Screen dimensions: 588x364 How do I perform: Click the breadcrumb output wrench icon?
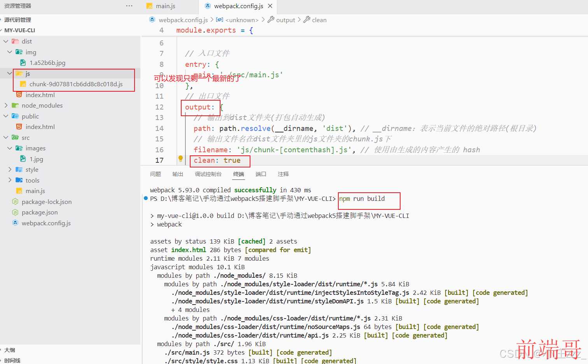pos(271,20)
